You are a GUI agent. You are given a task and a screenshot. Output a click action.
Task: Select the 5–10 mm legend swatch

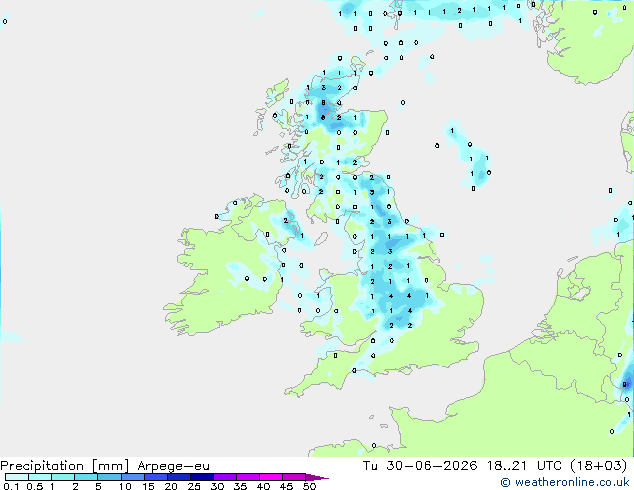(109, 477)
